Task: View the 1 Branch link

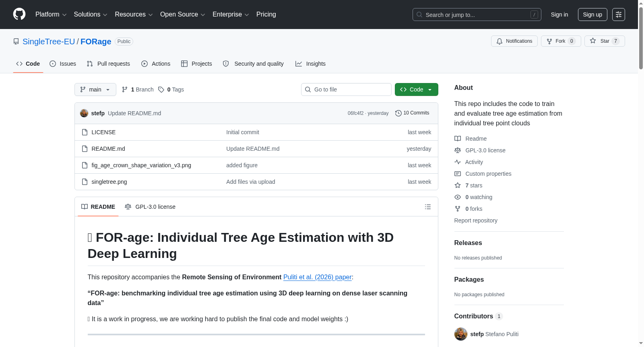Action: (138, 89)
